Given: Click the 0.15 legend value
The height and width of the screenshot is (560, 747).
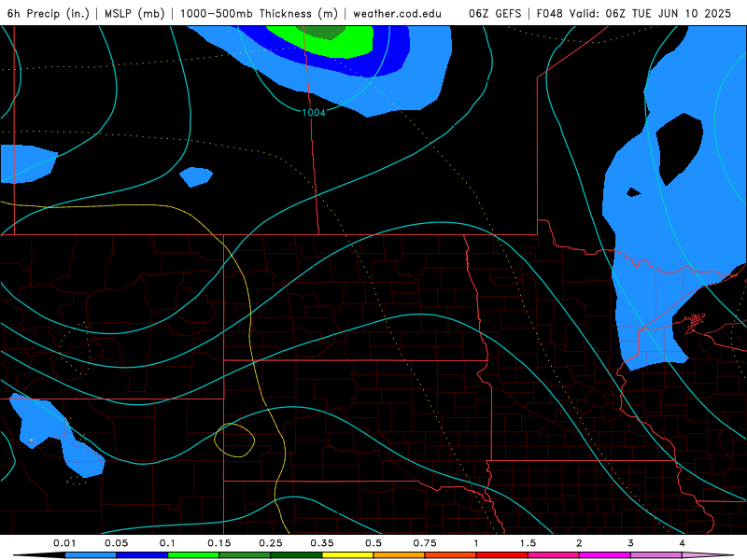Looking at the screenshot, I should [219, 543].
